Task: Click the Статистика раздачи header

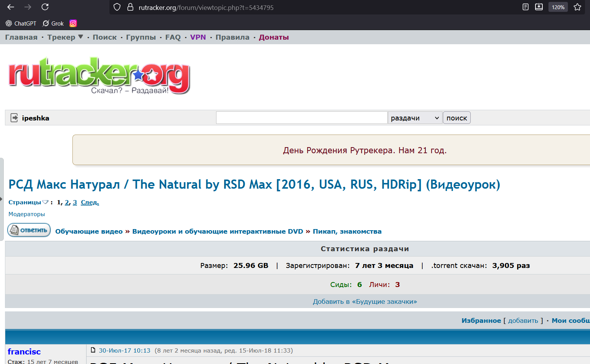Action: (365, 249)
